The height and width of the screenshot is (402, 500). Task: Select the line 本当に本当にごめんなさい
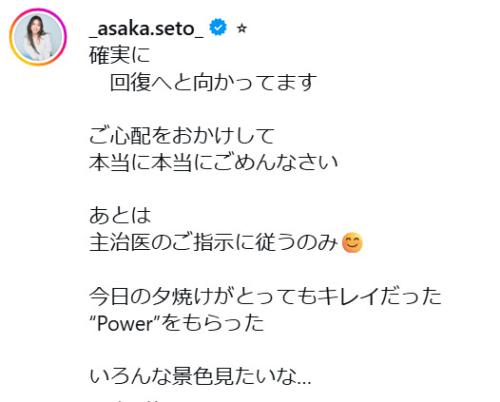point(214,163)
